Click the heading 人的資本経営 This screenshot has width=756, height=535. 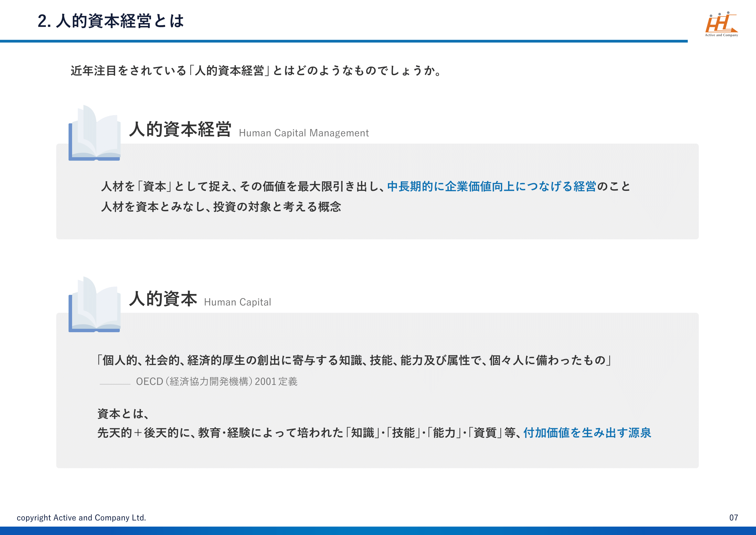[x=180, y=129]
